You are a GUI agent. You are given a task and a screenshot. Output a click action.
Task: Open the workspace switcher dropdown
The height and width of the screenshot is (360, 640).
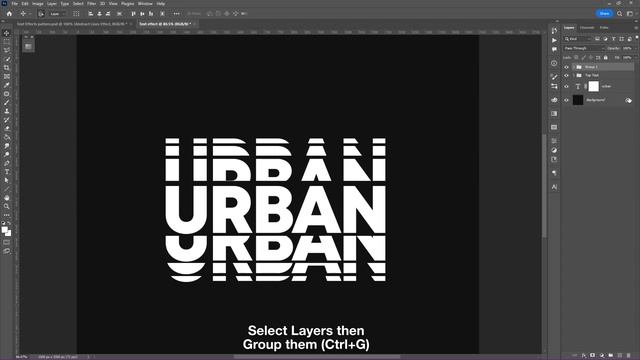pyautogui.click(x=630, y=13)
